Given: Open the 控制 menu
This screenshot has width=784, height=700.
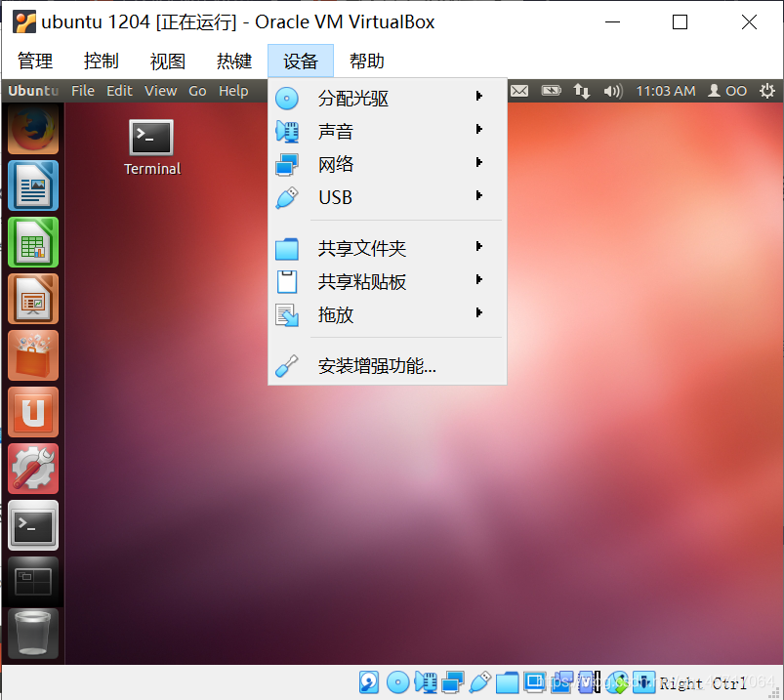Looking at the screenshot, I should tap(101, 61).
